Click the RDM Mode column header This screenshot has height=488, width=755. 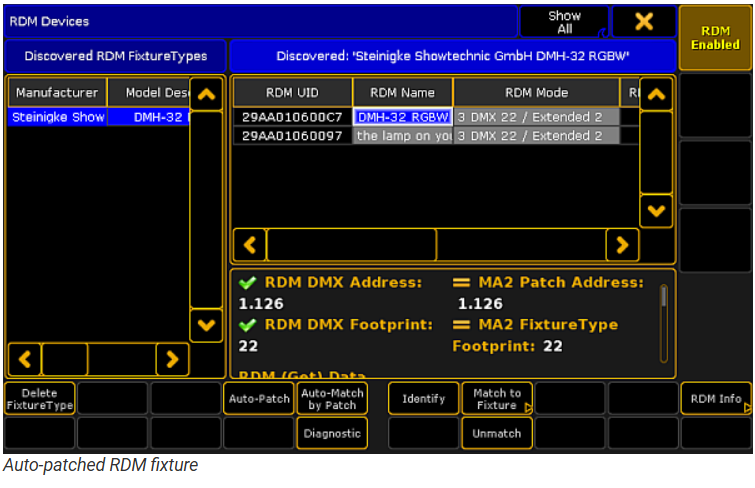[x=536, y=93]
